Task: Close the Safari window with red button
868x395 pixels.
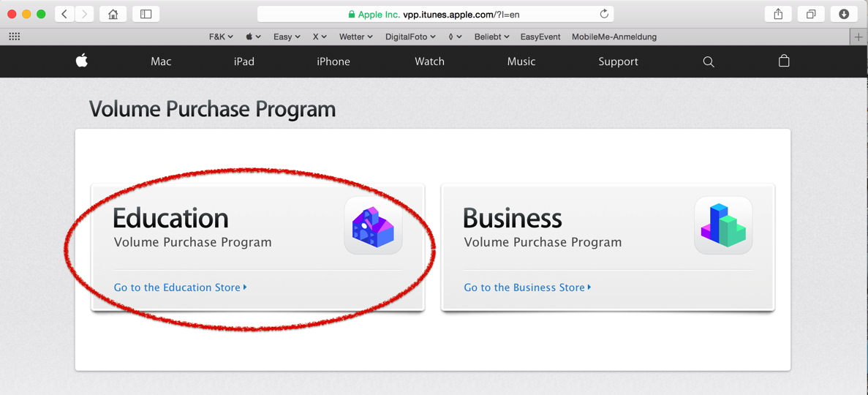Action: [12, 14]
